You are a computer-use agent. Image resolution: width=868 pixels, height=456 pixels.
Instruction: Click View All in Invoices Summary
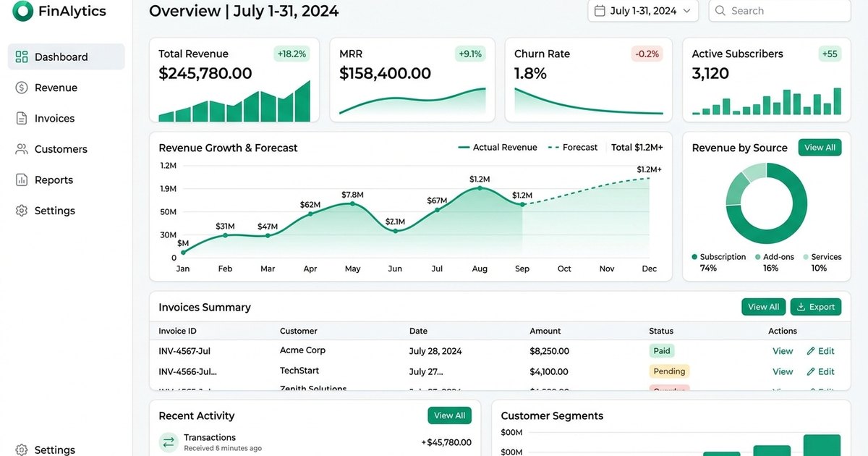click(x=763, y=307)
